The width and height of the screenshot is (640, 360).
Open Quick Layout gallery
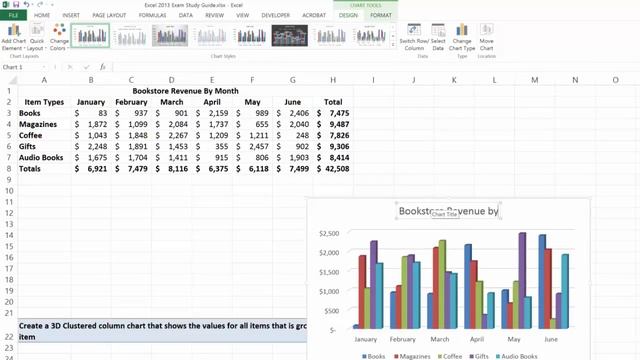[x=36, y=37]
